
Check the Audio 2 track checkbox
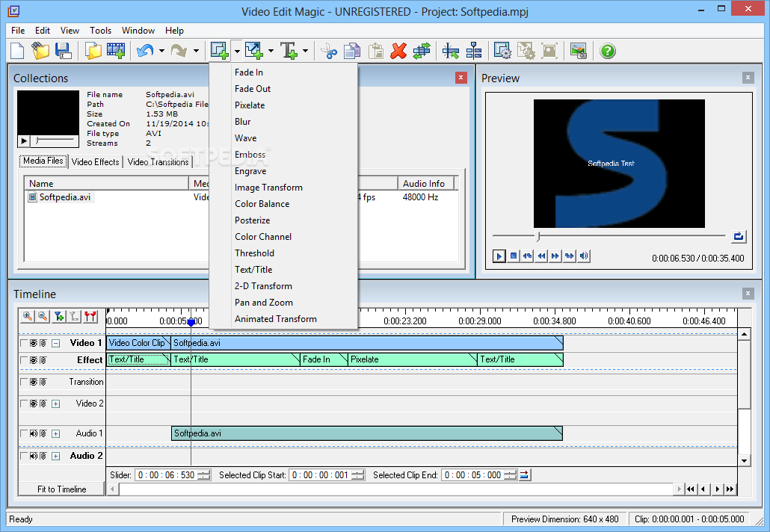(x=24, y=456)
